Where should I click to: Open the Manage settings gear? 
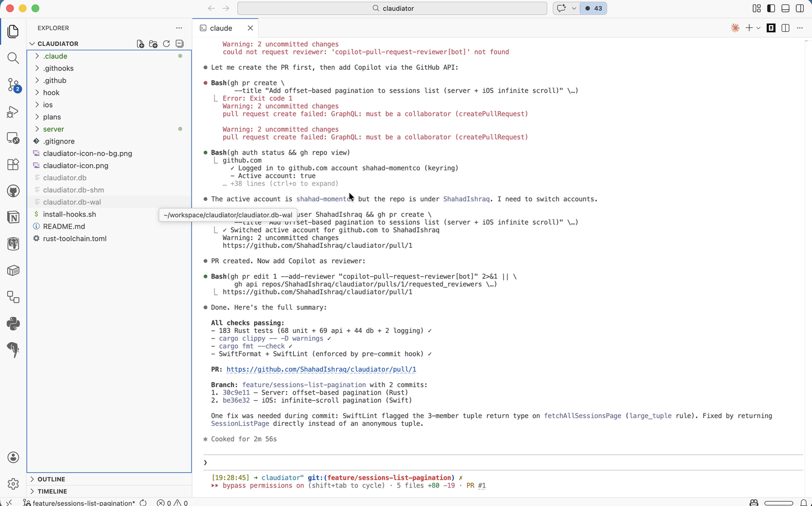point(13,484)
